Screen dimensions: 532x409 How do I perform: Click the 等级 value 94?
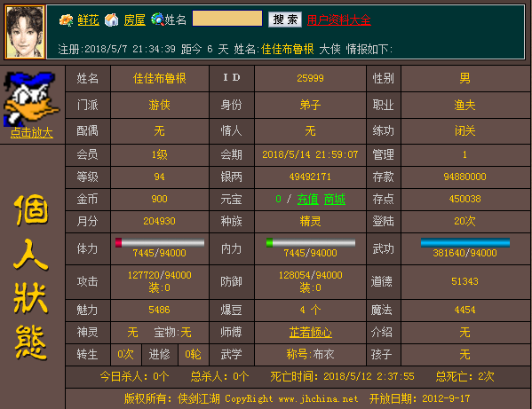pyautogui.click(x=160, y=177)
